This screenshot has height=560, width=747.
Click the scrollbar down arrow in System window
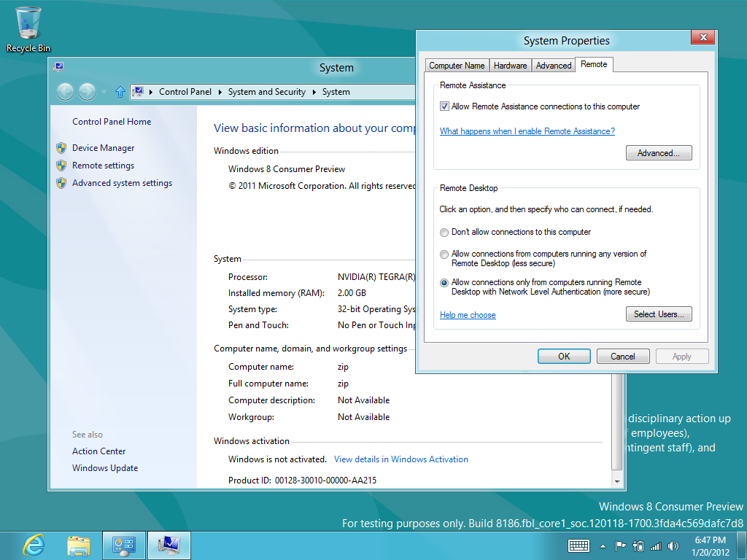[618, 482]
